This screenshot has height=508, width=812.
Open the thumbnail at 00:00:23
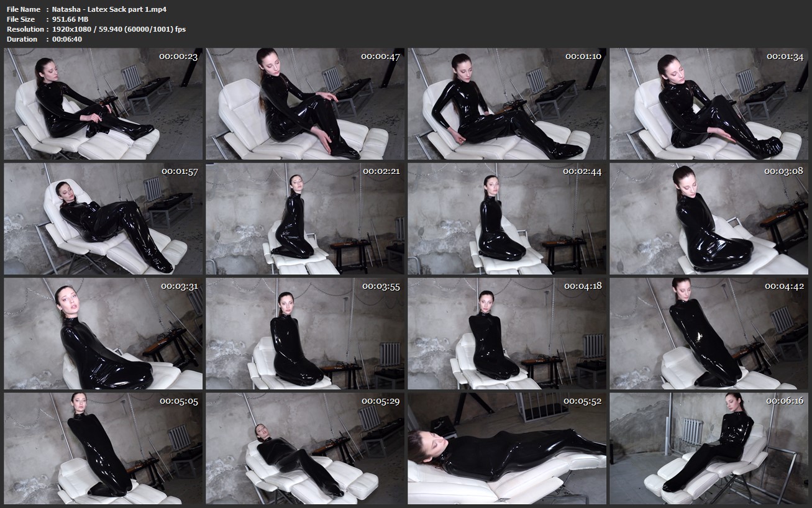[x=103, y=104]
